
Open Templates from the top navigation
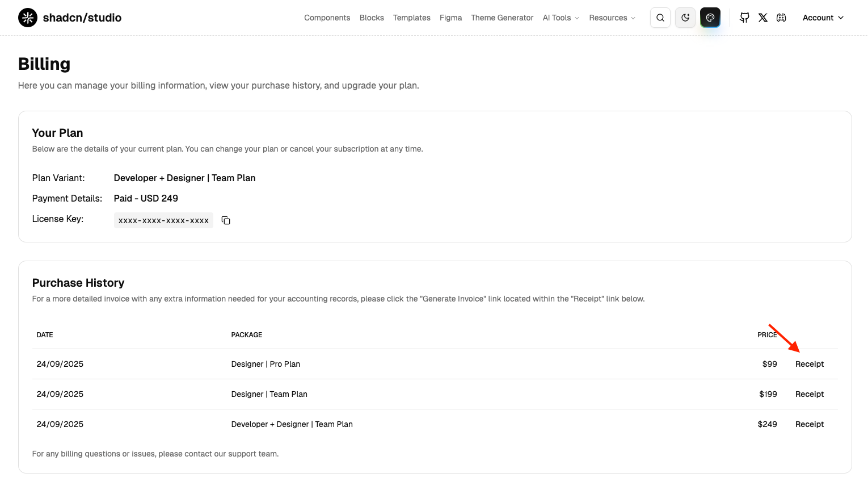tap(411, 18)
